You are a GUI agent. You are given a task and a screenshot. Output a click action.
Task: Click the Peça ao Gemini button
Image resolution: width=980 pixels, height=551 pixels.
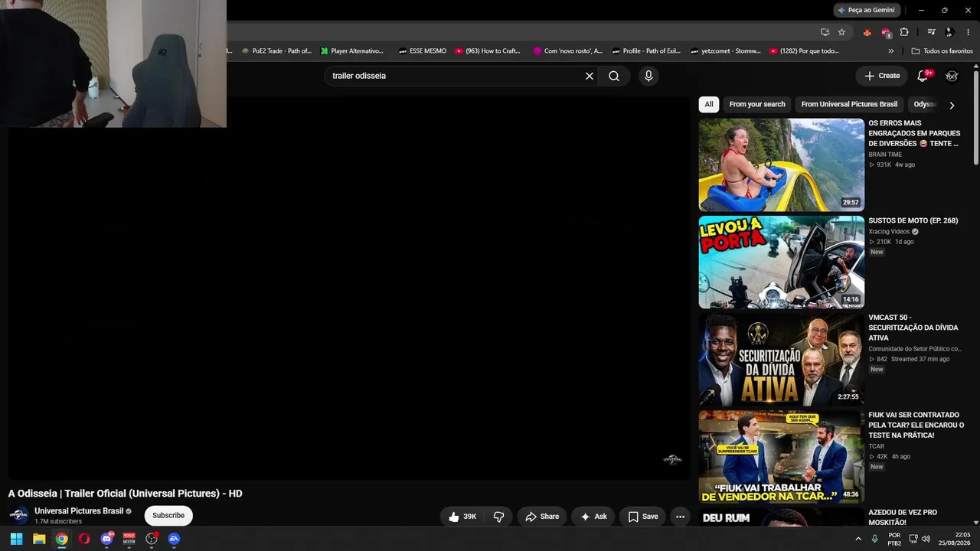[x=867, y=10]
